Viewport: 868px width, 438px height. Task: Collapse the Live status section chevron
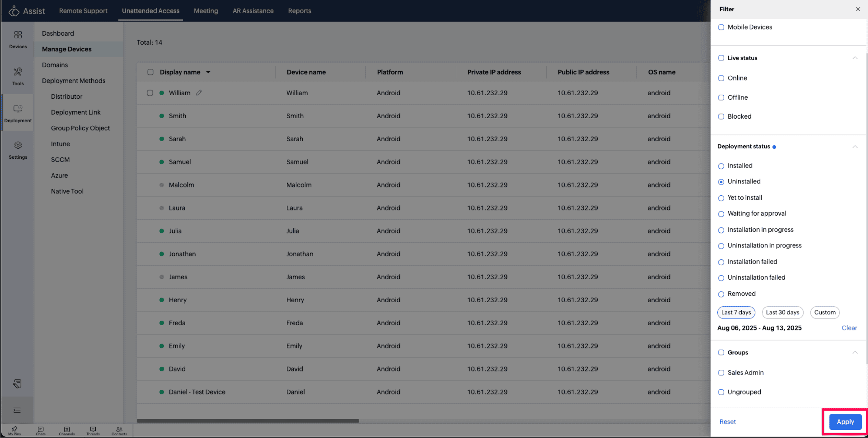click(855, 58)
